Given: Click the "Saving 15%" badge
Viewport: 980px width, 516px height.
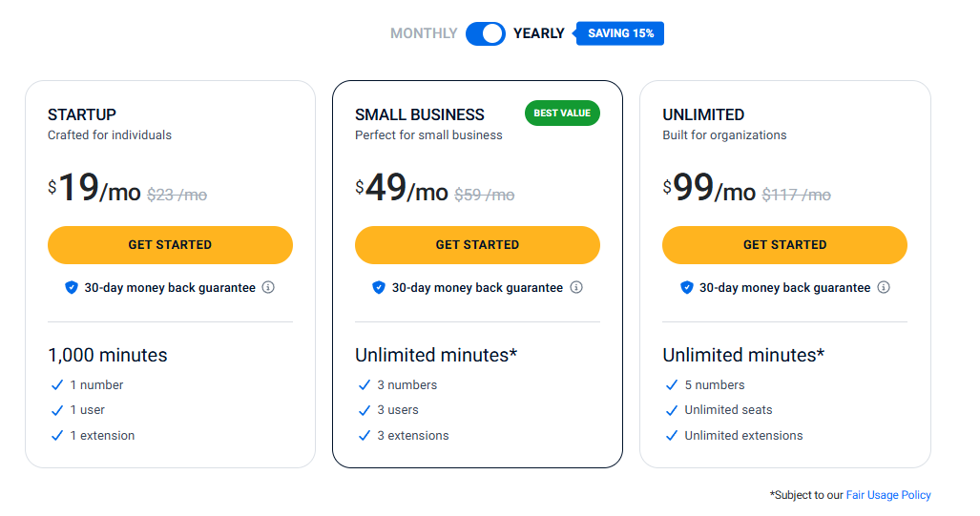Looking at the screenshot, I should click(x=620, y=33).
